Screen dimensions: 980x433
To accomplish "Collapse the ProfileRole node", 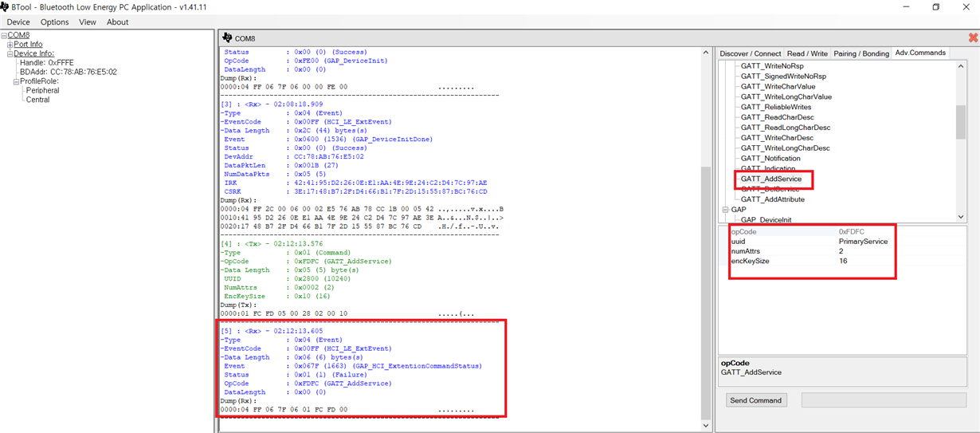I will click(17, 81).
